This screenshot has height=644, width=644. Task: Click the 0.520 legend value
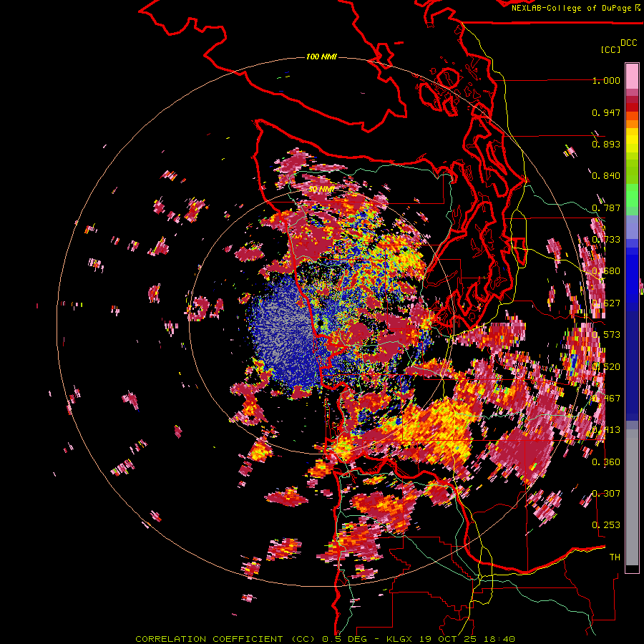(606, 367)
